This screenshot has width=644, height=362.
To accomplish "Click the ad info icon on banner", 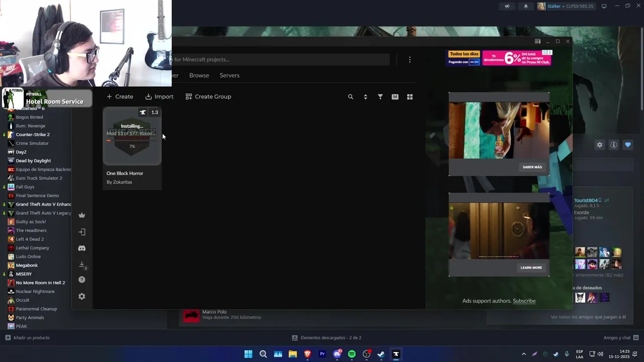I will pyautogui.click(x=545, y=52).
